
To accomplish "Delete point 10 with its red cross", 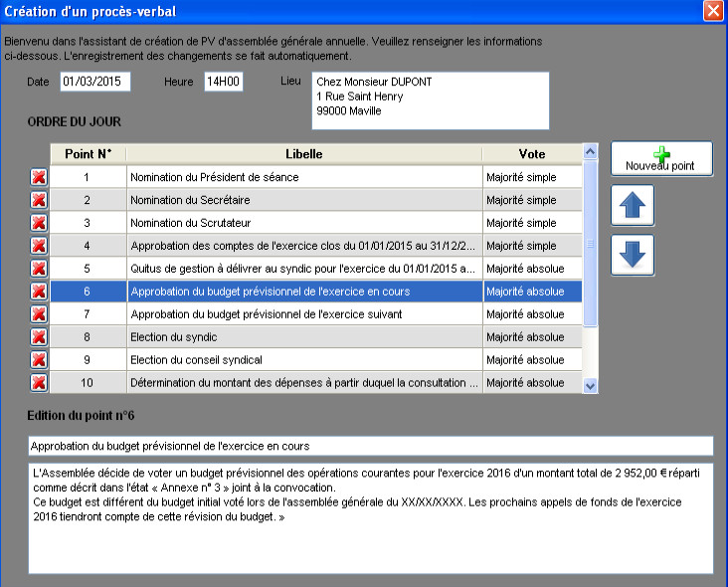I will 39,383.
